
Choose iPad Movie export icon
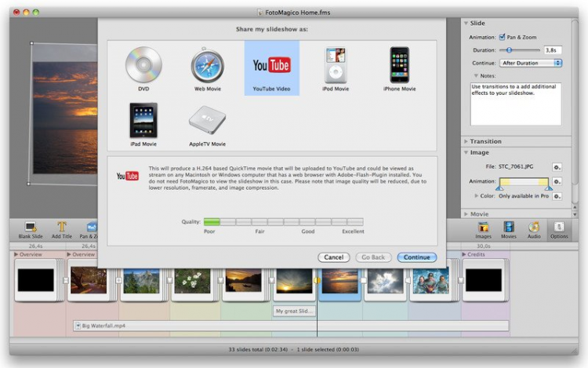143,120
